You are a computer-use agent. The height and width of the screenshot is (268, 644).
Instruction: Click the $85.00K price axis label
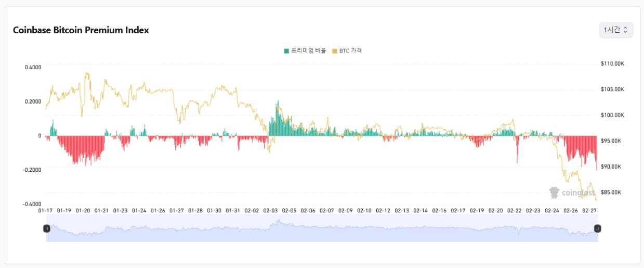(611, 193)
